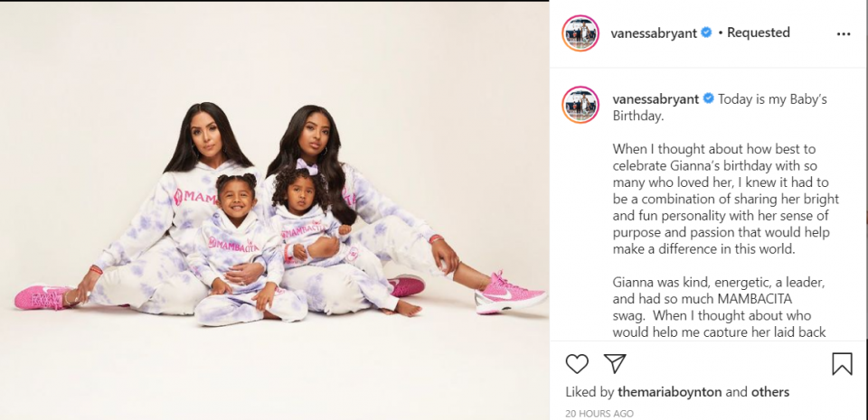The height and width of the screenshot is (420, 868).
Task: Click 'Today is my Baby's Birthday' text
Action: (720, 107)
